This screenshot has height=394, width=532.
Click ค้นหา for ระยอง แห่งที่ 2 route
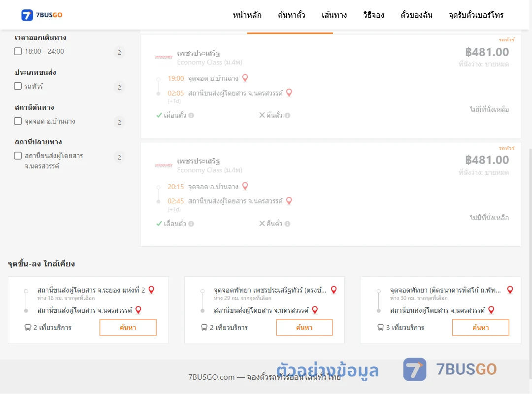click(x=128, y=328)
